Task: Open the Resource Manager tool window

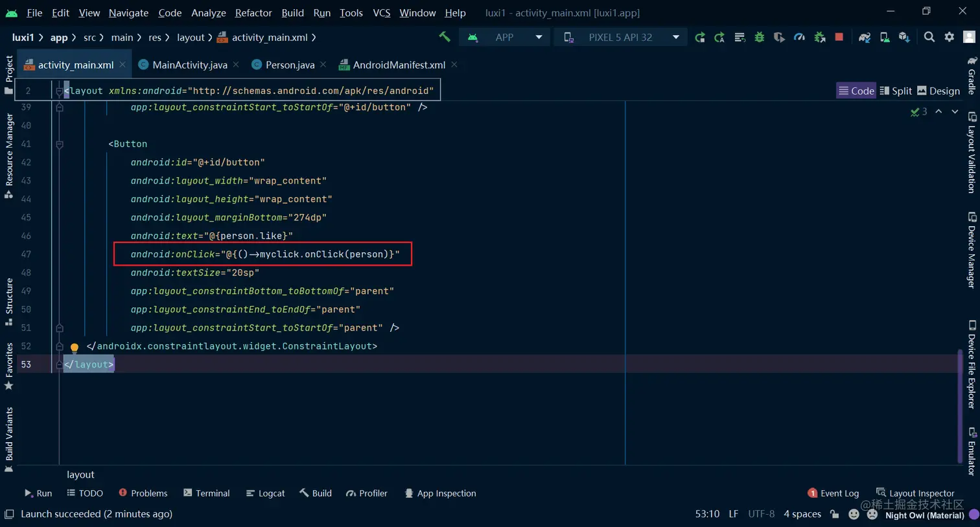Action: (8, 155)
